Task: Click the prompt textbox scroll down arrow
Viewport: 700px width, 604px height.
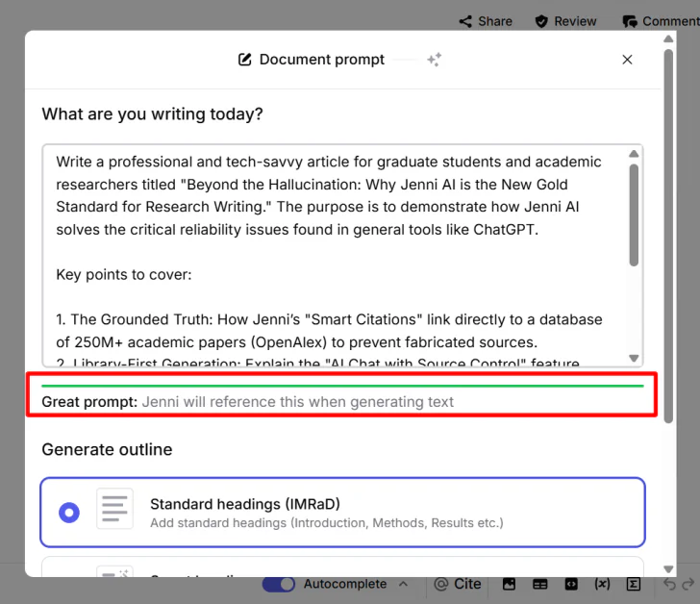Action: coord(634,358)
